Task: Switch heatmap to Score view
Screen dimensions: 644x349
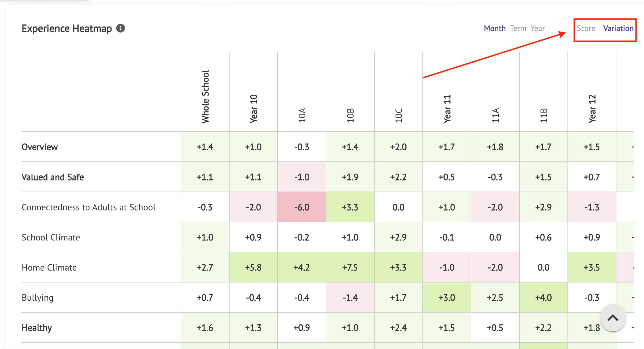Action: pos(586,28)
